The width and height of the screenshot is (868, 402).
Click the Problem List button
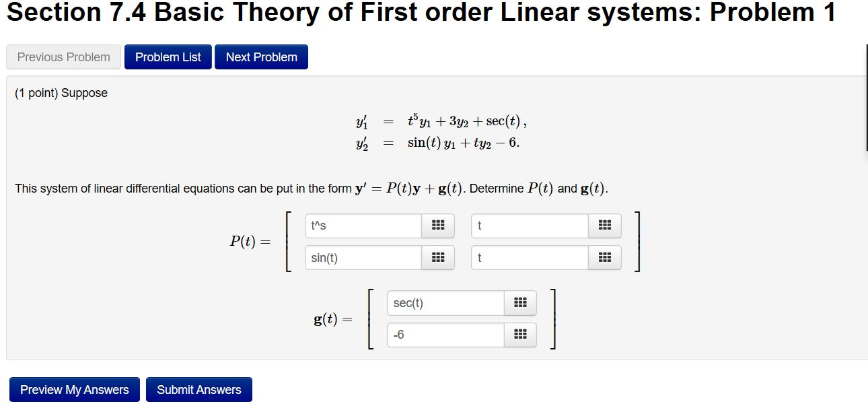pyautogui.click(x=168, y=57)
